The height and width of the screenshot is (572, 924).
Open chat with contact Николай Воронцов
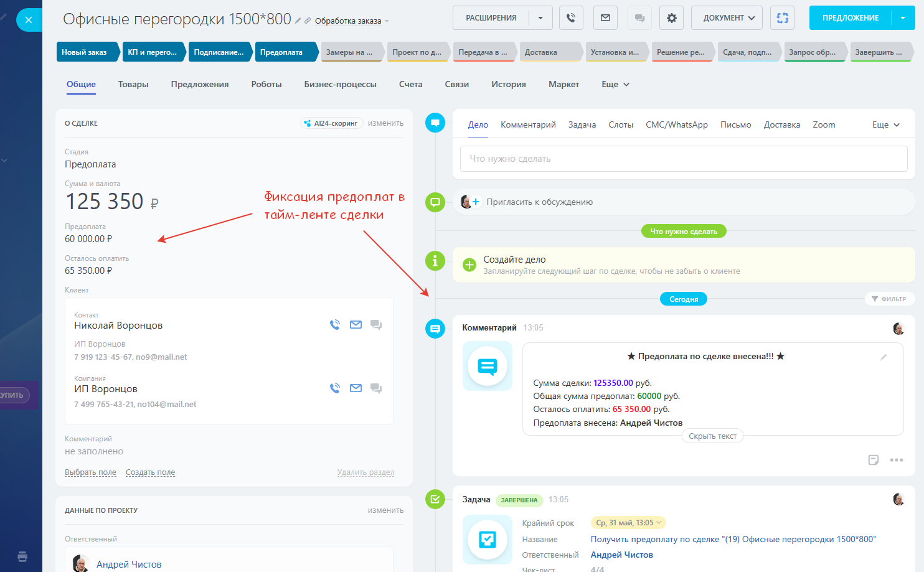pyautogui.click(x=376, y=324)
